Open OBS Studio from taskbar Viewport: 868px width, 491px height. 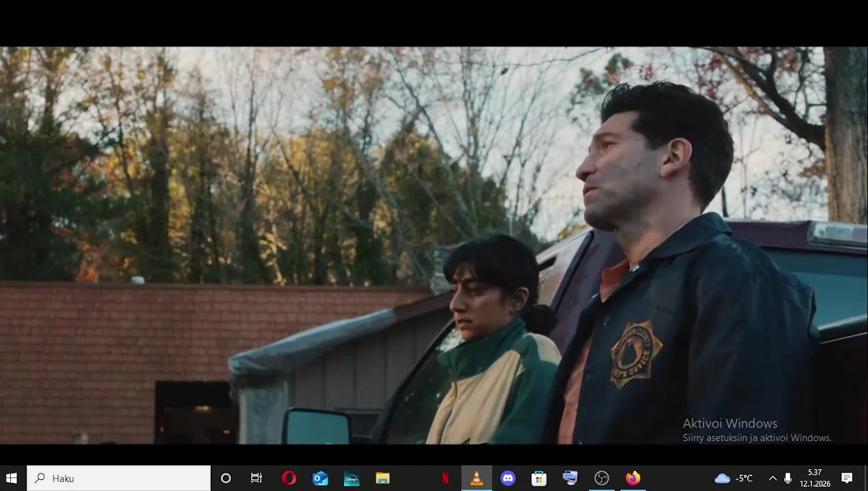pos(602,478)
